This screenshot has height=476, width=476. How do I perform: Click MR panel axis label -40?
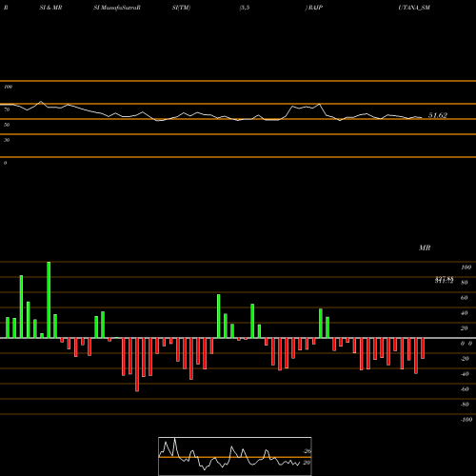(x=465, y=374)
